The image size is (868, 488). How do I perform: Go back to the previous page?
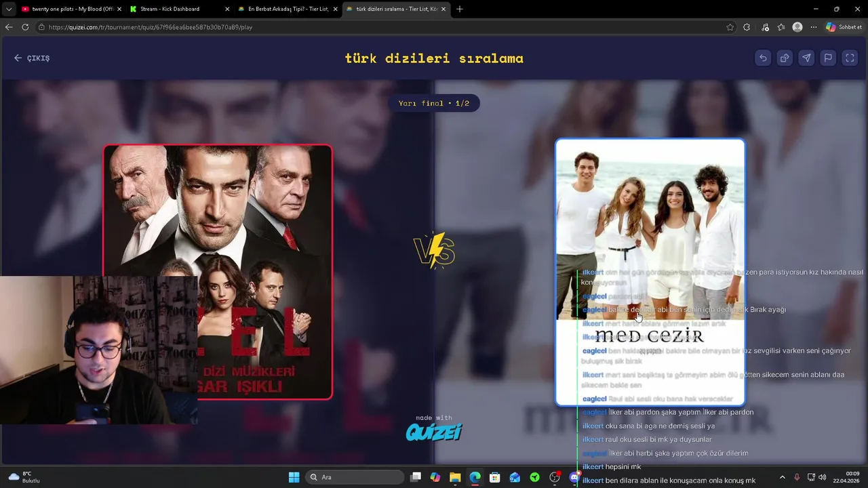click(9, 27)
